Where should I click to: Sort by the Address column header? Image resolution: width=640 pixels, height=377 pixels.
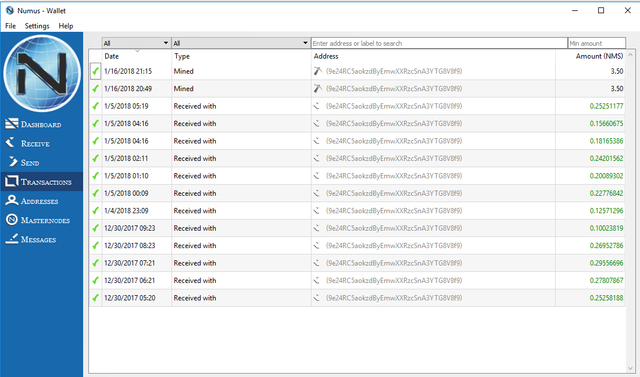326,56
